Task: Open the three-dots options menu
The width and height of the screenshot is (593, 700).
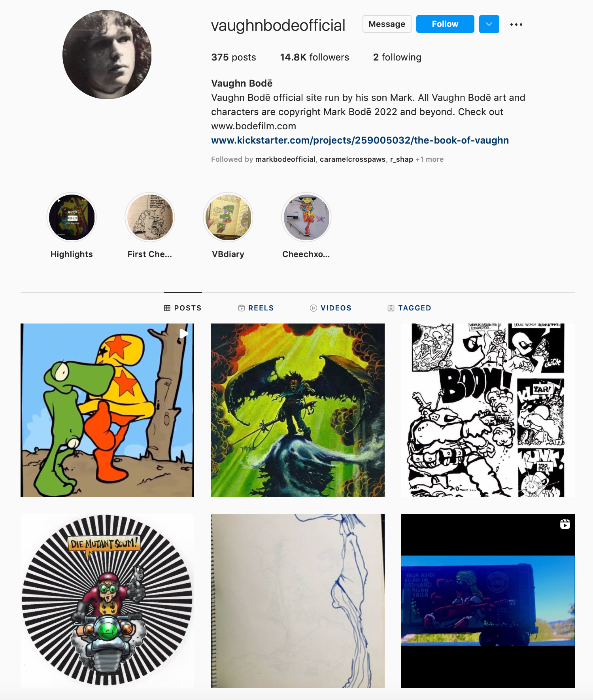Action: coord(516,25)
